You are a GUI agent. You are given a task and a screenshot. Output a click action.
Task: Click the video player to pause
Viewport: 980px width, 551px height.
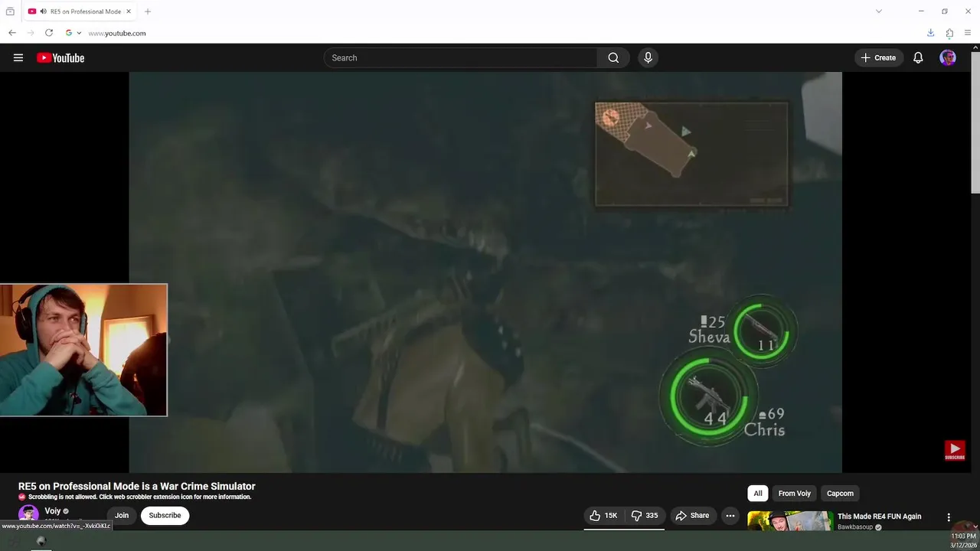pos(485,272)
